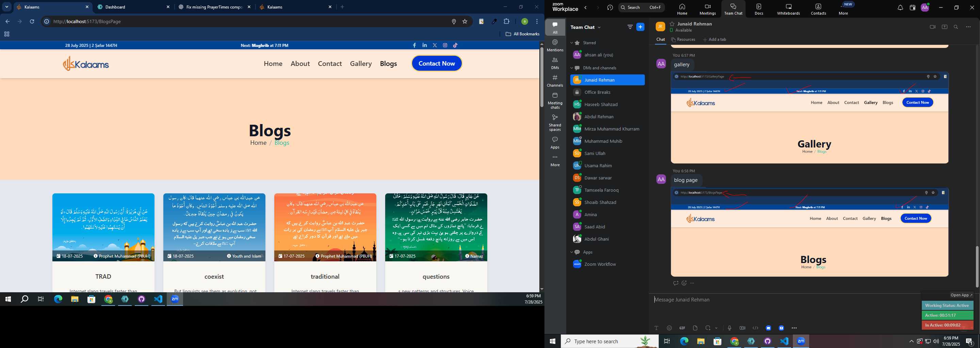Open Apps in the Zoom sidebar

[555, 143]
